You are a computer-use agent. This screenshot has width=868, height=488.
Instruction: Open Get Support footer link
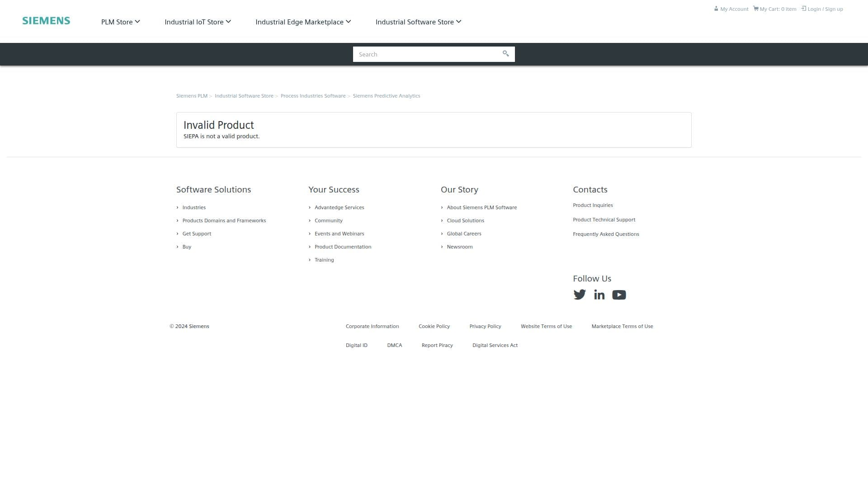pos(197,234)
